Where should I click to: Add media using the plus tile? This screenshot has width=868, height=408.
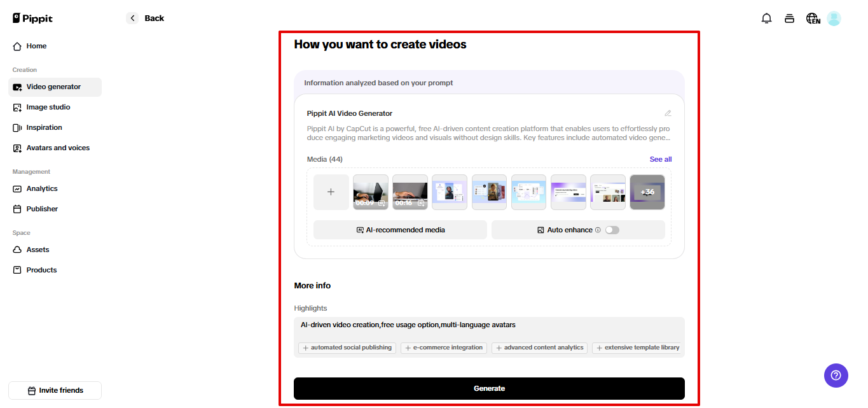(331, 192)
